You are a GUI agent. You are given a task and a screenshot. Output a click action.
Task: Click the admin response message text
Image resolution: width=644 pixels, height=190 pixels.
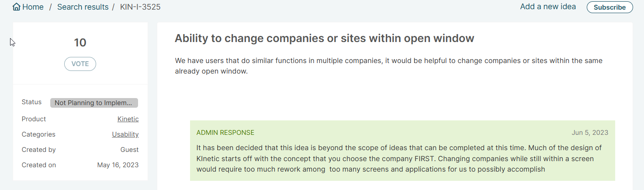click(x=398, y=158)
